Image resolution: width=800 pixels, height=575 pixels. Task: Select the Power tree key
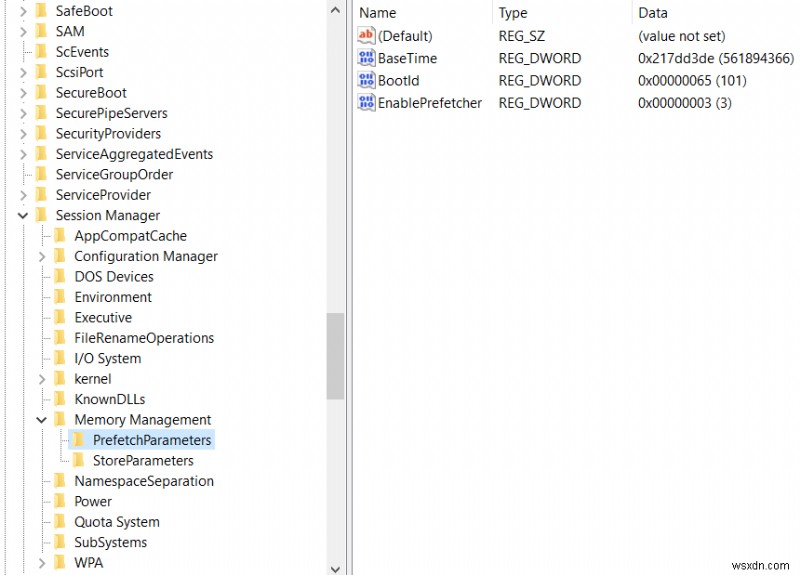coord(93,501)
